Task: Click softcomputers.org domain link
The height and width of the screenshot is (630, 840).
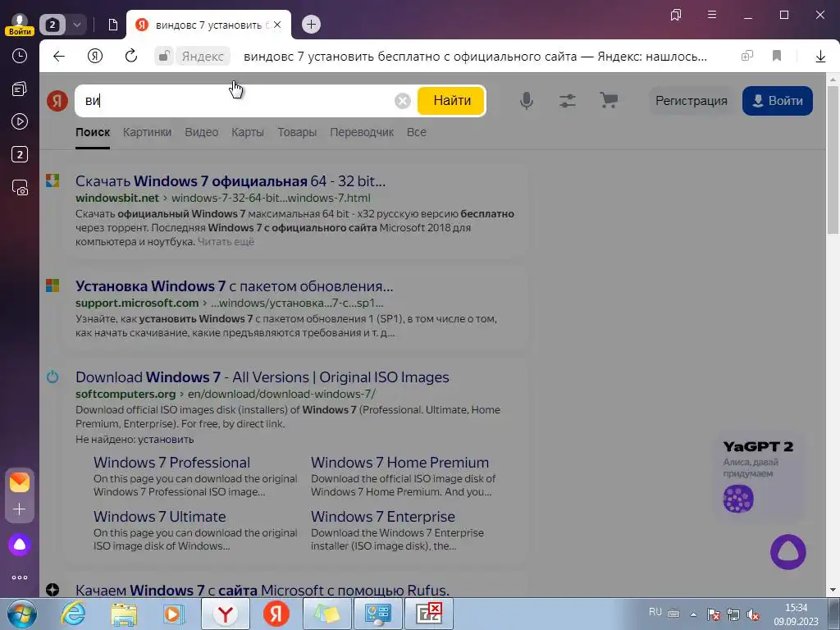Action: 126,394
